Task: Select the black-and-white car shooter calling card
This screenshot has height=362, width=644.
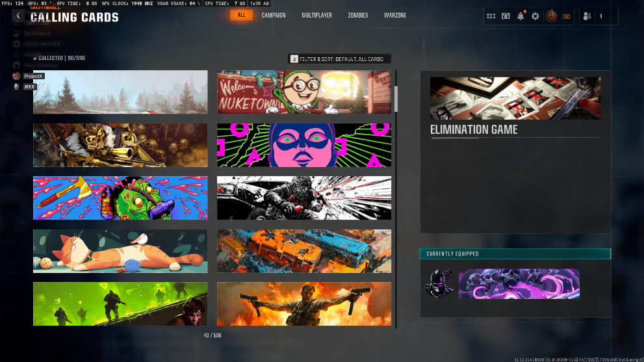Action: [304, 198]
